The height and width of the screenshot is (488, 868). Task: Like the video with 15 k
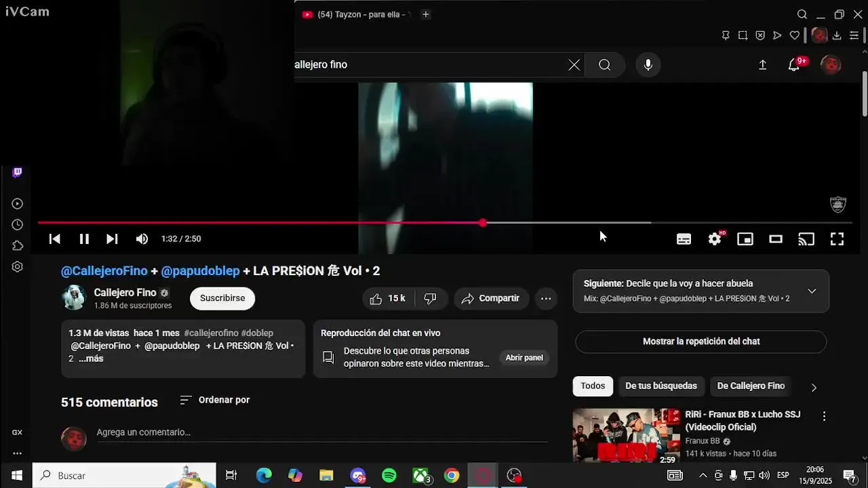point(388,299)
